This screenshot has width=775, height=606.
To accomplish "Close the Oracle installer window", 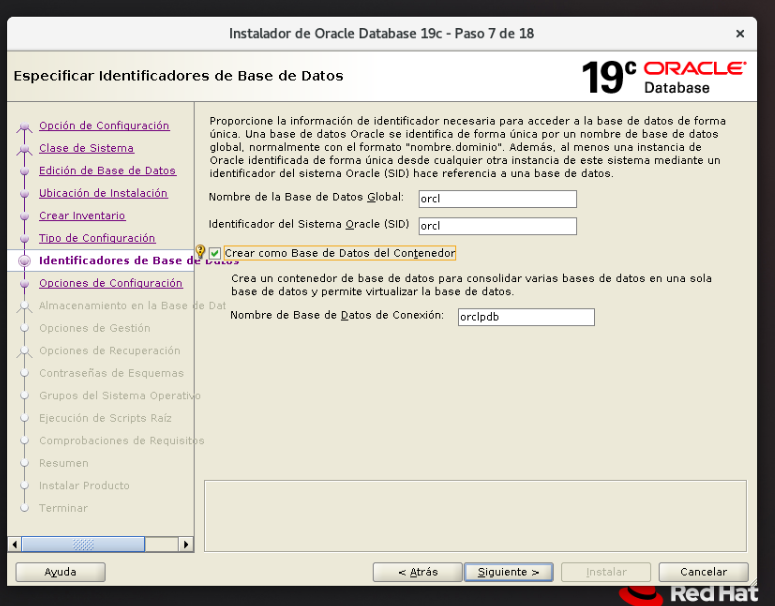I will [740, 34].
